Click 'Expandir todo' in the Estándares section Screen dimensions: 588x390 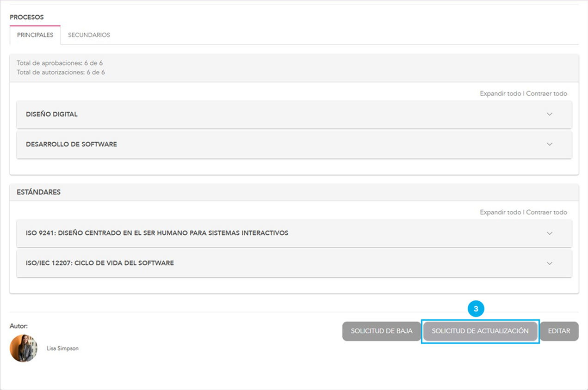coord(500,212)
